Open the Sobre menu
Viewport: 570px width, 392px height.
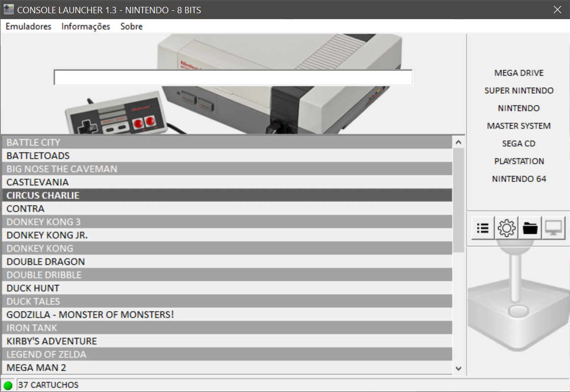coord(131,26)
